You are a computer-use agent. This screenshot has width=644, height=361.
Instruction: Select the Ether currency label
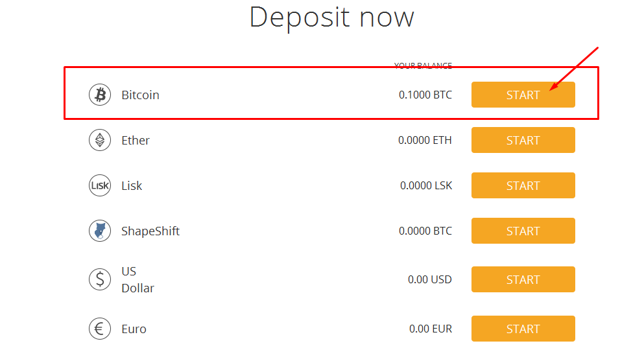coord(136,140)
